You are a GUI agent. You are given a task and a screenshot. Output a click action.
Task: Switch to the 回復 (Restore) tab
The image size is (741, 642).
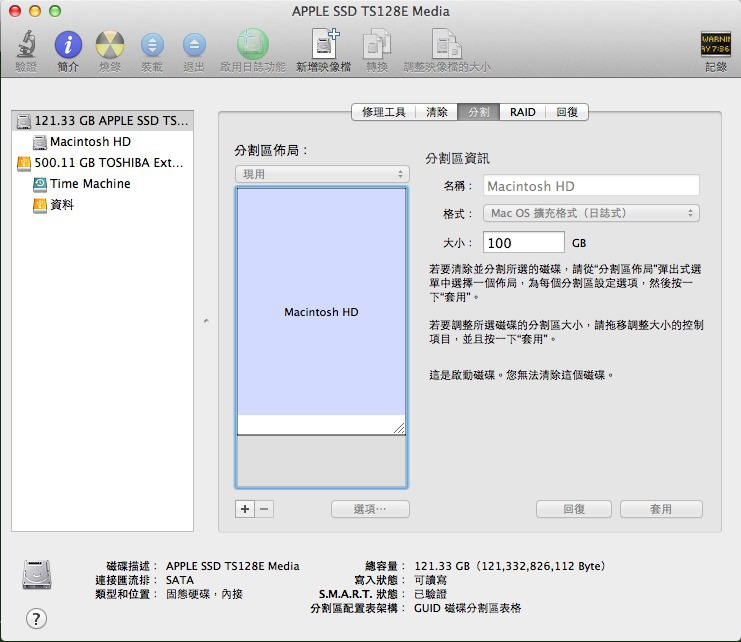click(x=567, y=112)
